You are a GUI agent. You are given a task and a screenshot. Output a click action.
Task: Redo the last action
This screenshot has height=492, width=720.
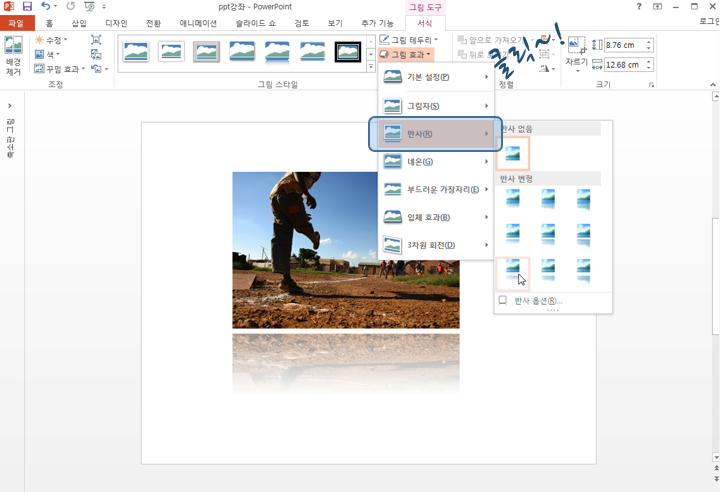pyautogui.click(x=70, y=6)
